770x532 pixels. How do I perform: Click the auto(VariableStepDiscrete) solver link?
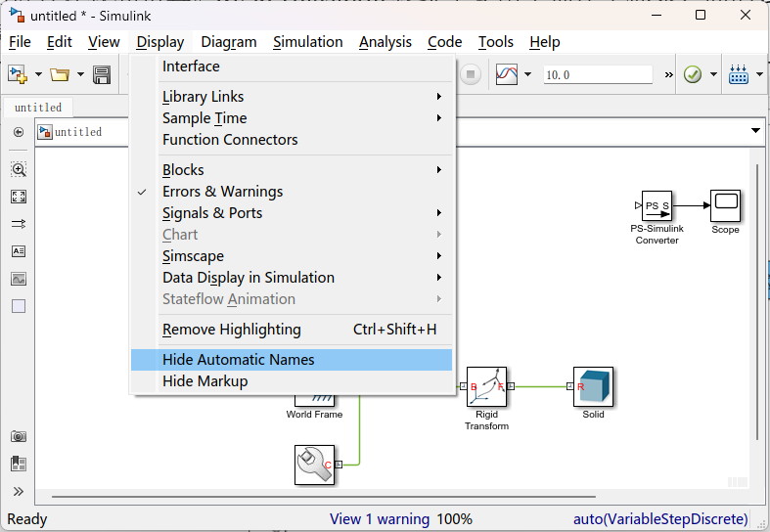pos(660,519)
